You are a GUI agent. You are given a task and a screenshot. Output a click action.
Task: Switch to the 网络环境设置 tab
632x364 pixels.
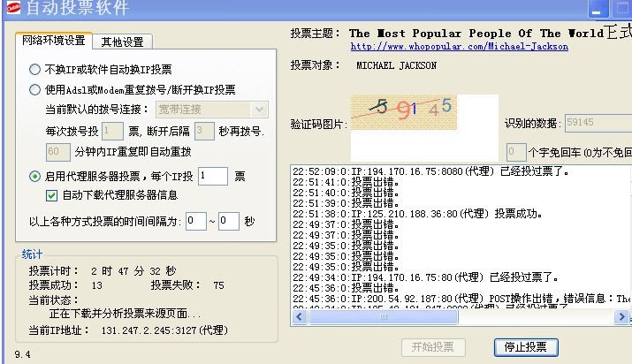coord(53,41)
